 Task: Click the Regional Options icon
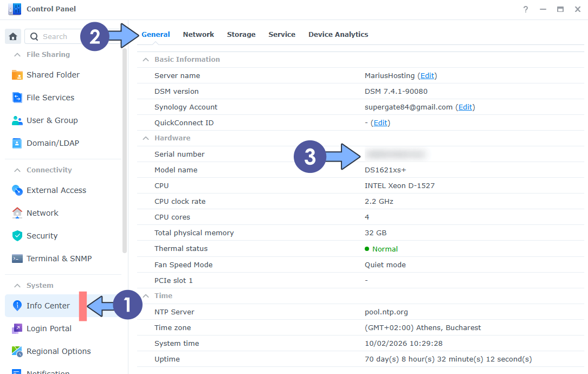(x=17, y=351)
